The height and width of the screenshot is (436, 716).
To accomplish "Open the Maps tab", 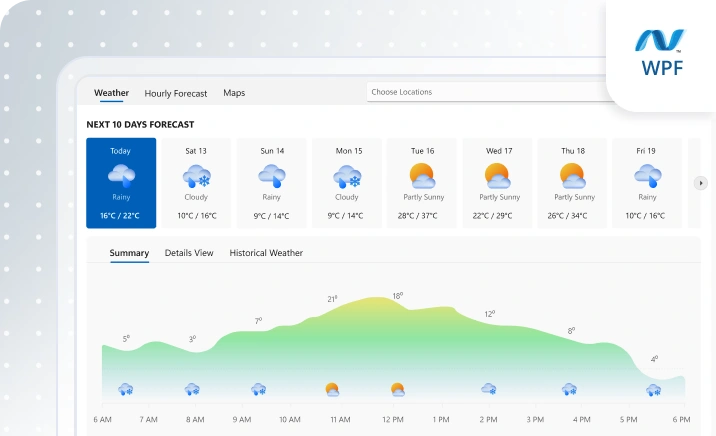I will pyautogui.click(x=234, y=93).
